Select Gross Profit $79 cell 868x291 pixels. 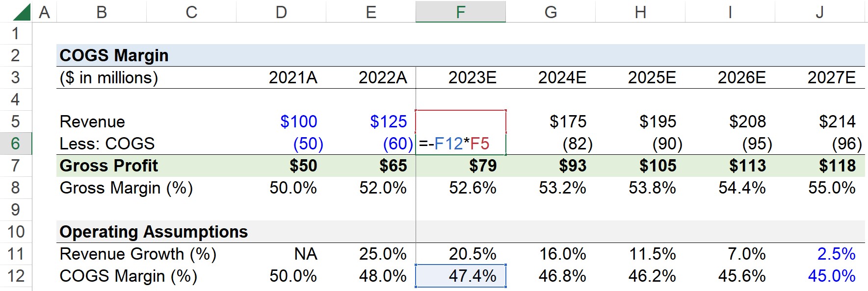click(460, 166)
